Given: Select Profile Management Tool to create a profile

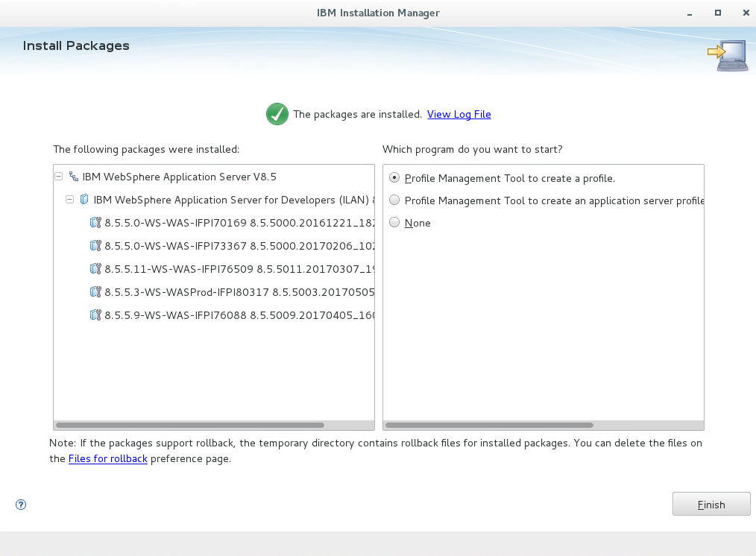Looking at the screenshot, I should pos(394,178).
